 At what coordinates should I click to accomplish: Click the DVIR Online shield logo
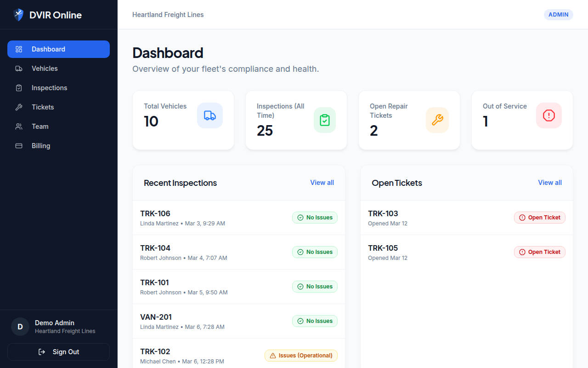pos(18,15)
